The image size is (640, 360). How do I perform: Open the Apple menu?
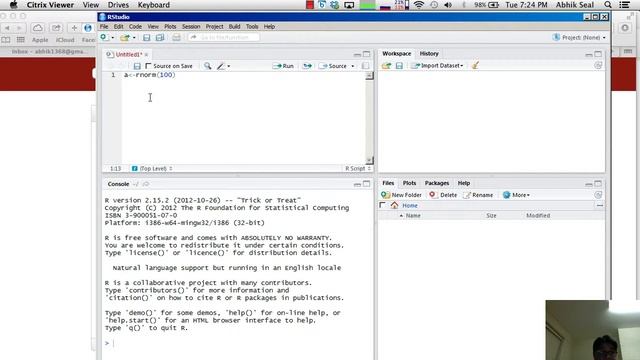tap(13, 4)
